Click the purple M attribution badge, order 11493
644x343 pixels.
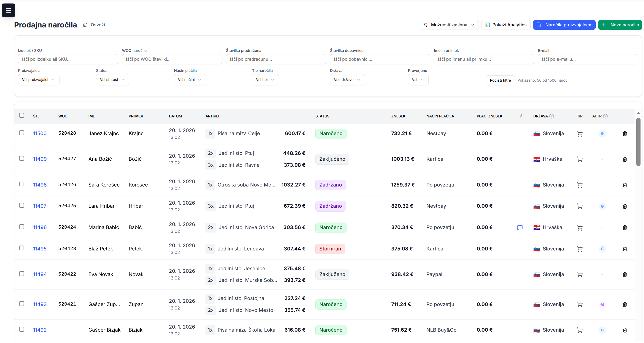coord(602,304)
